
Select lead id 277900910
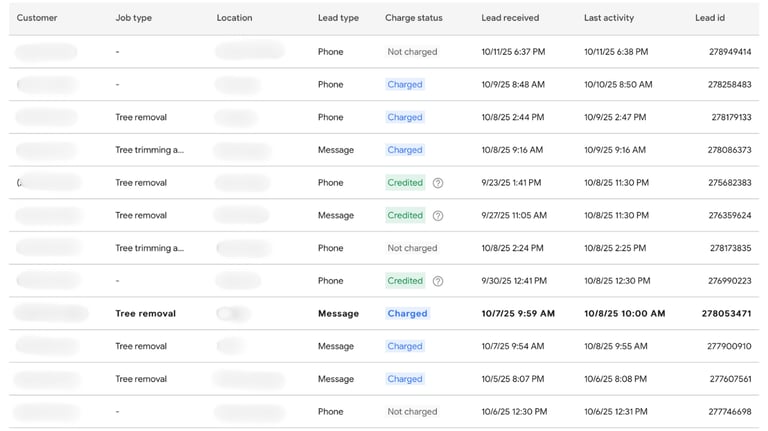[729, 346]
